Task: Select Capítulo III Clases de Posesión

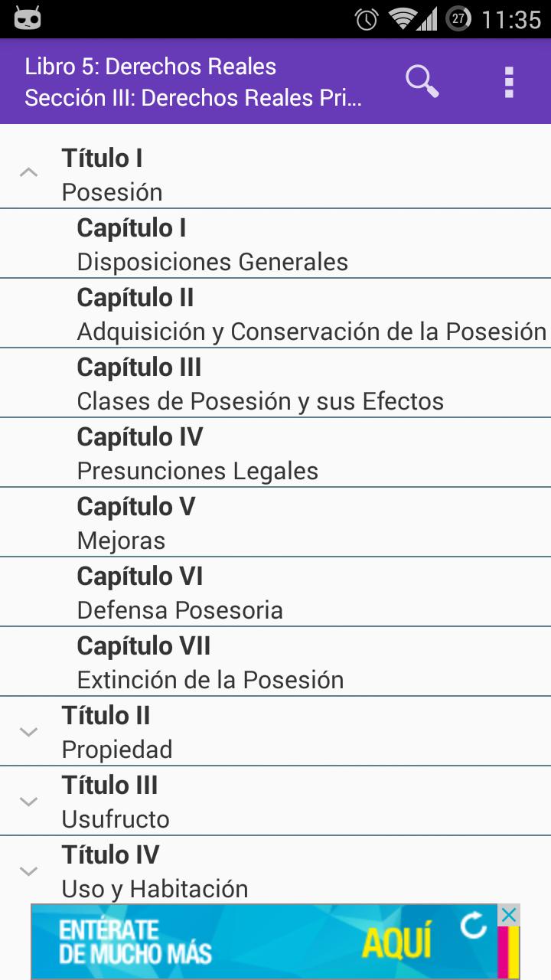Action: click(260, 384)
